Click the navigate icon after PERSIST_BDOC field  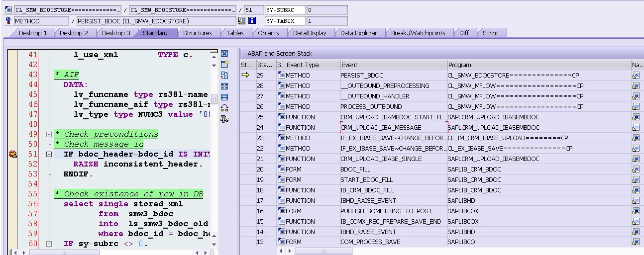pyautogui.click(x=242, y=21)
